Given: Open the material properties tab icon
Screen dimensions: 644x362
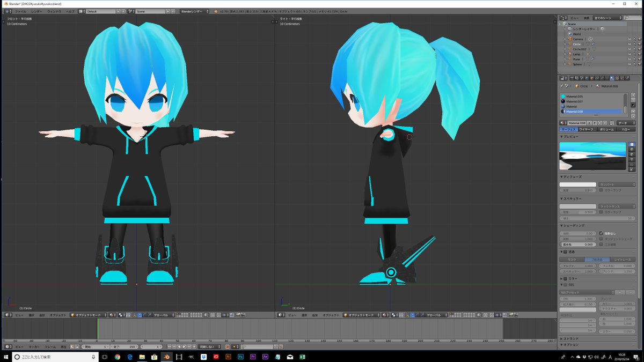Looking at the screenshot, I should pyautogui.click(x=611, y=78).
